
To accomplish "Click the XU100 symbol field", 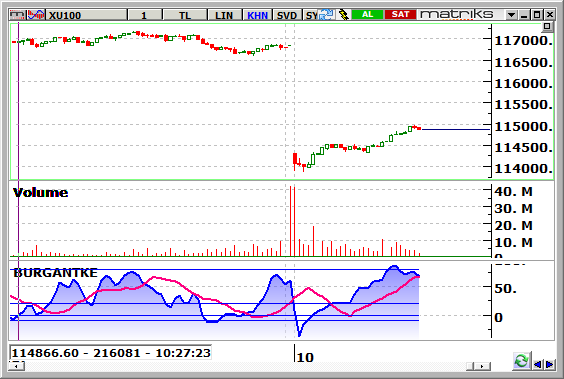I will pos(86,15).
